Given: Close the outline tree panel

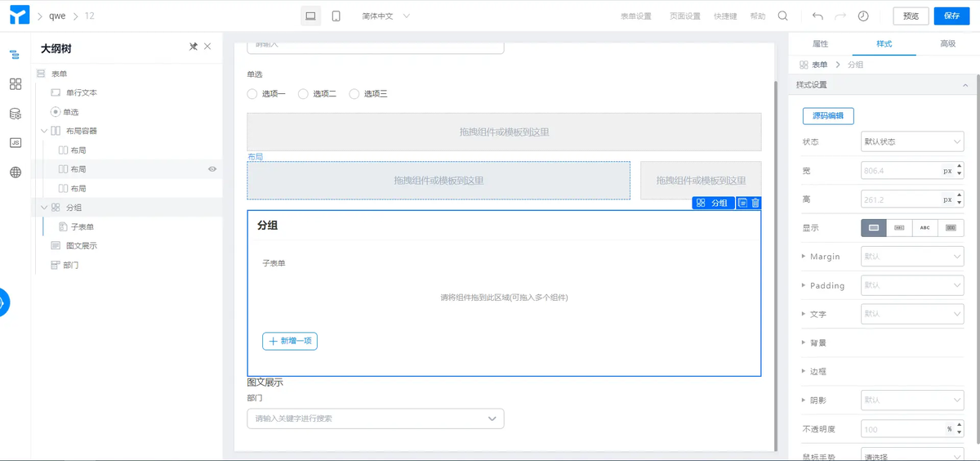Looking at the screenshot, I should (207, 47).
